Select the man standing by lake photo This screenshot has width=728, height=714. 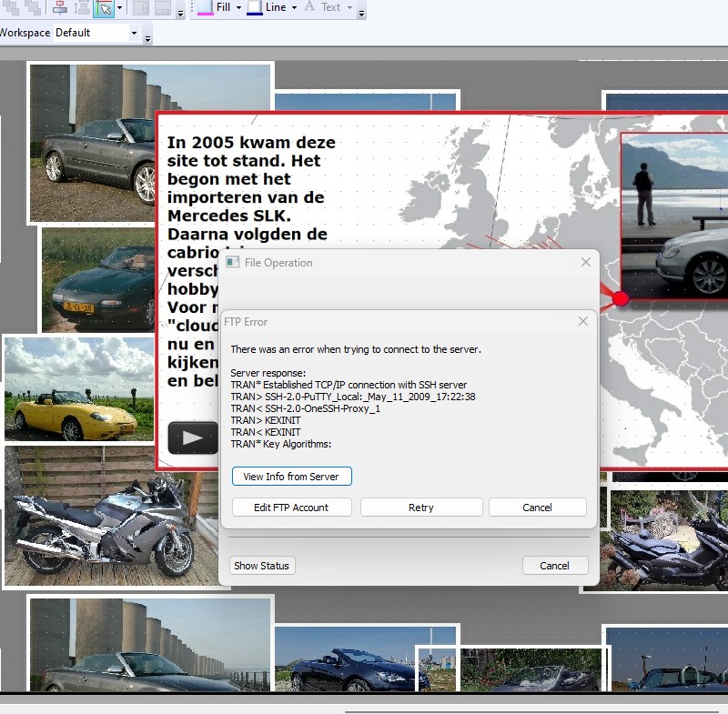pyautogui.click(x=674, y=216)
